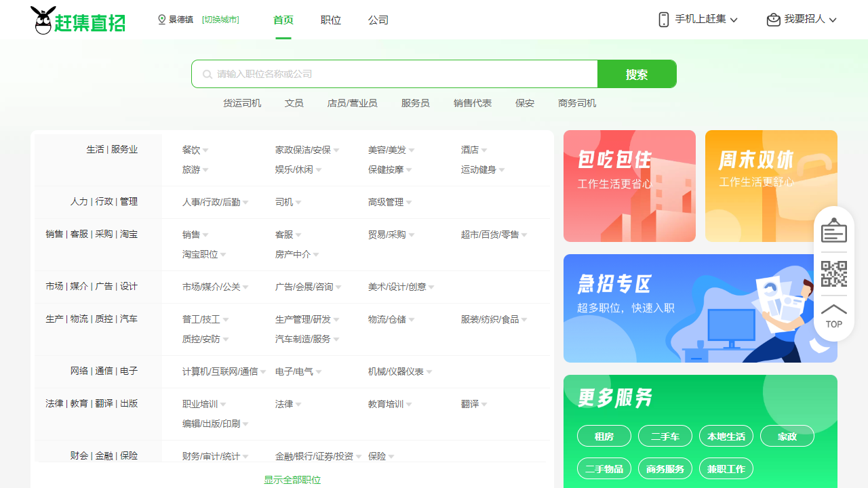Open 显示全部职位 link
This screenshot has width=868, height=488.
291,480
